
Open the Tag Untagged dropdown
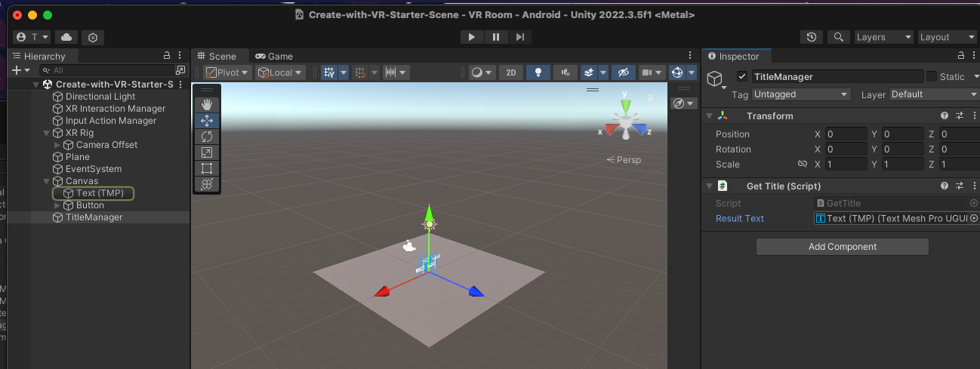801,94
